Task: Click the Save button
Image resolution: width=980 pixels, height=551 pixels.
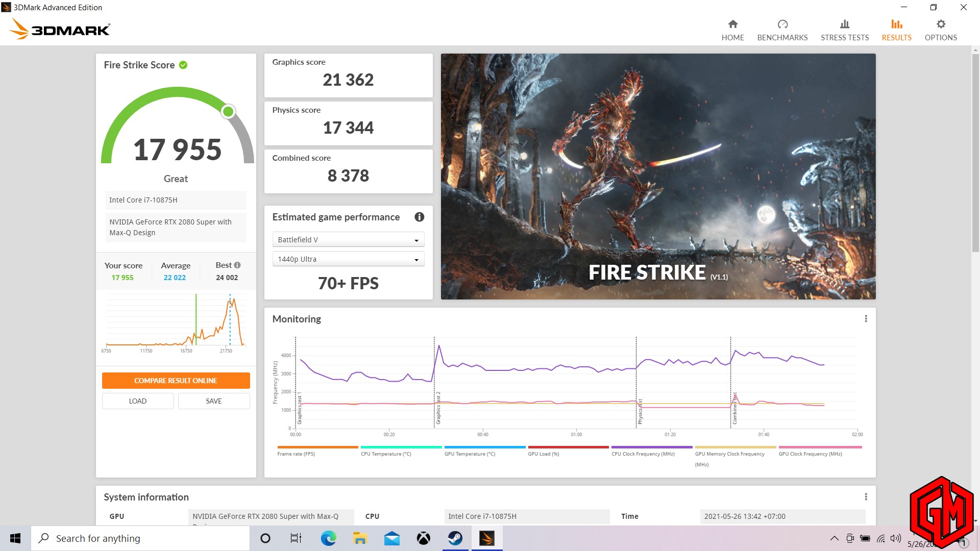Action: 213,401
